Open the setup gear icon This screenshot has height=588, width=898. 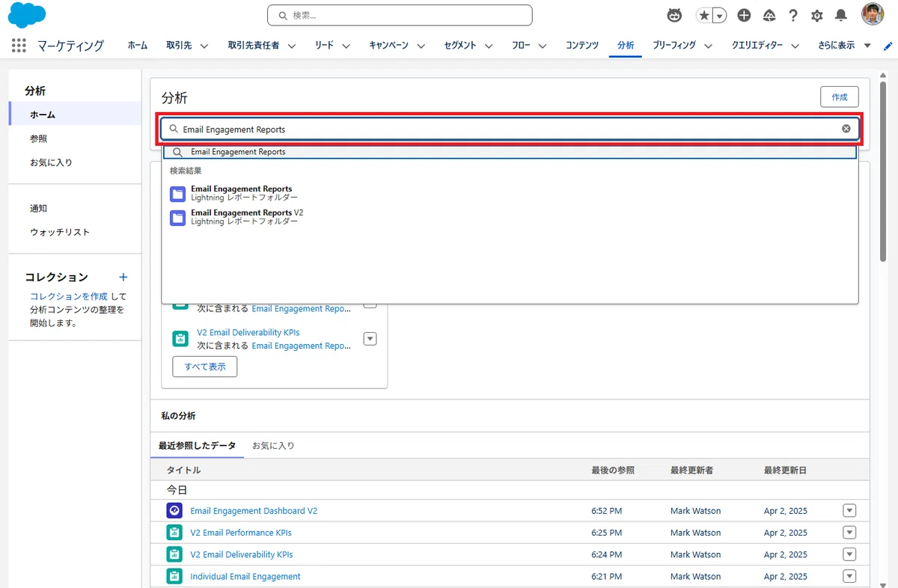point(816,15)
